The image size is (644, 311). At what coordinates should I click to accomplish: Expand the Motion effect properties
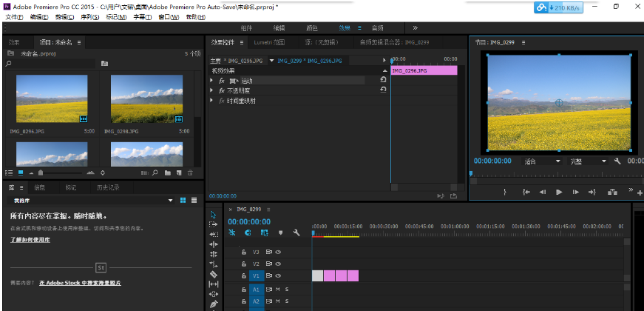coord(212,80)
